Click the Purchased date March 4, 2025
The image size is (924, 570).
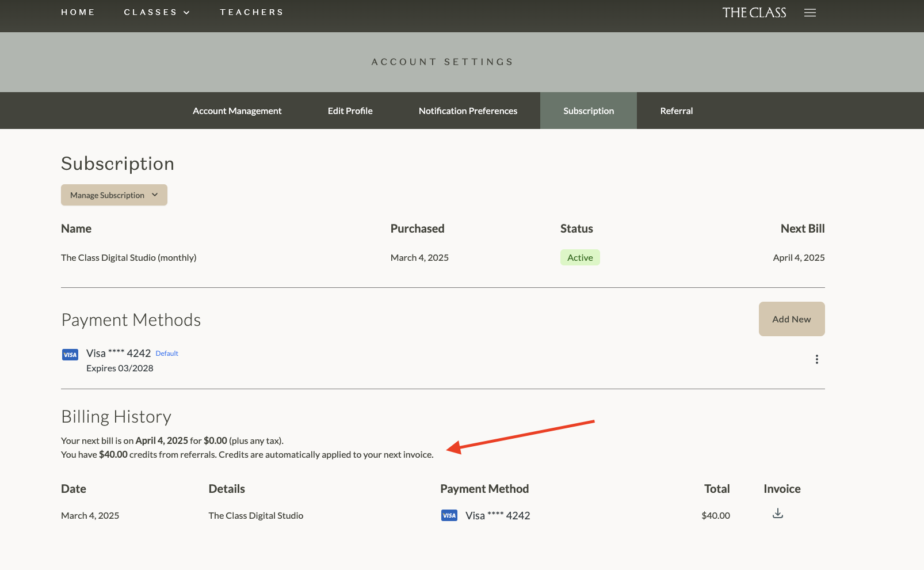419,257
